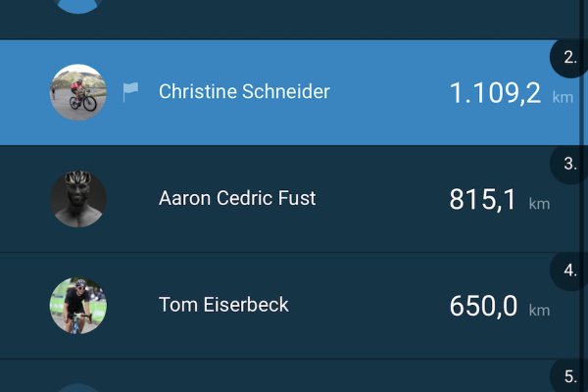Screen dimensions: 588x392
Task: Click the rank 4 badge
Action: [570, 270]
